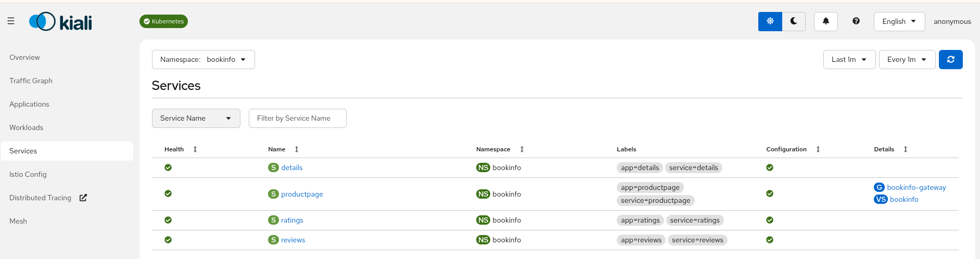Open the productpage service link
Viewport: 980px width, 259px height.
pos(302,194)
